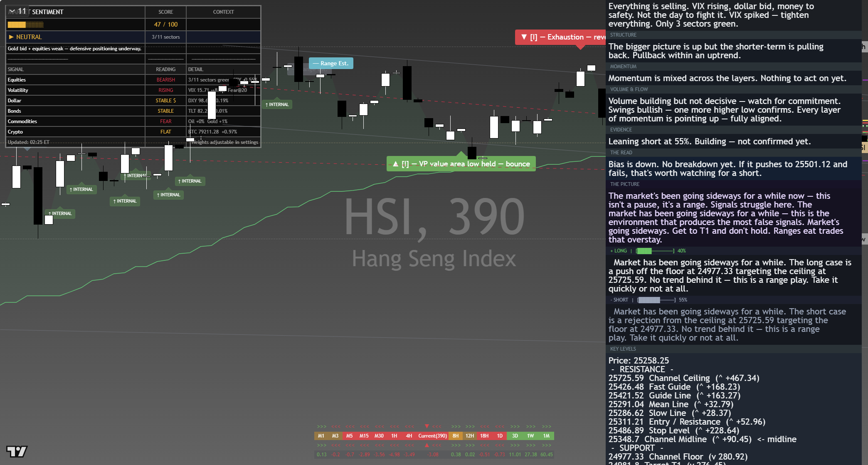This screenshot has width=868, height=465.
Task: Click the blue Range Est. chart label
Action: tap(331, 63)
